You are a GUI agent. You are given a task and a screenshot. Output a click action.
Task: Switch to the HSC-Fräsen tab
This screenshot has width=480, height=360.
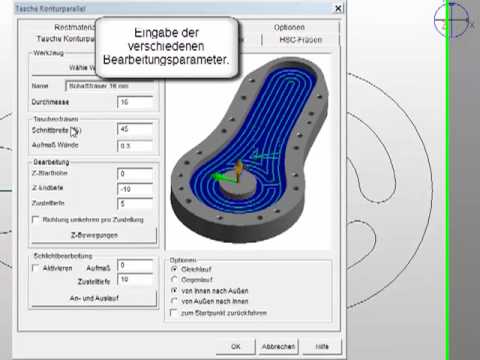pos(301,40)
